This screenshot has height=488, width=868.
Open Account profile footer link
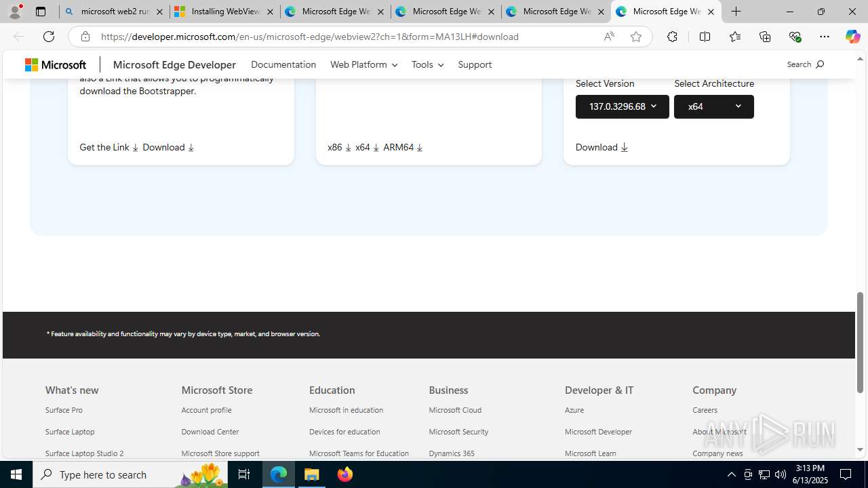[206, 410]
